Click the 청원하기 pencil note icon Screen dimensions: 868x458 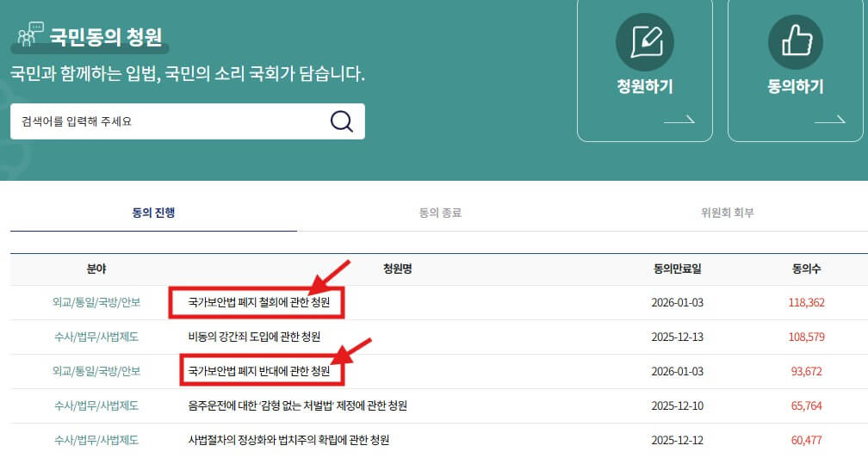point(645,42)
